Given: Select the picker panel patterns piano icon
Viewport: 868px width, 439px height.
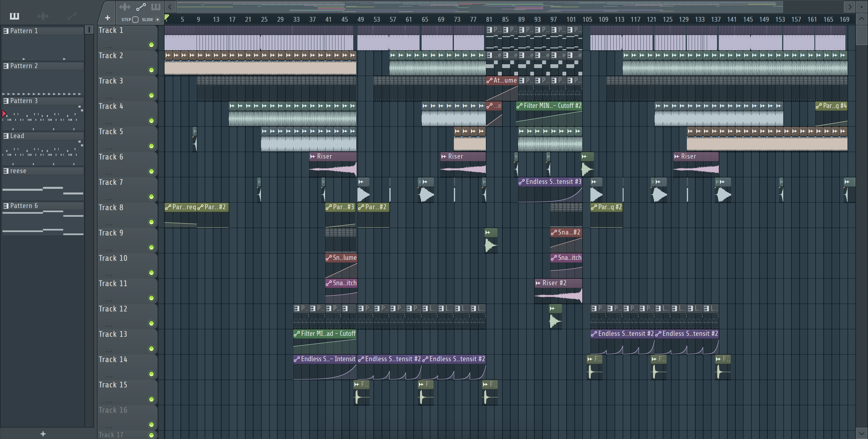Looking at the screenshot, I should click(14, 16).
